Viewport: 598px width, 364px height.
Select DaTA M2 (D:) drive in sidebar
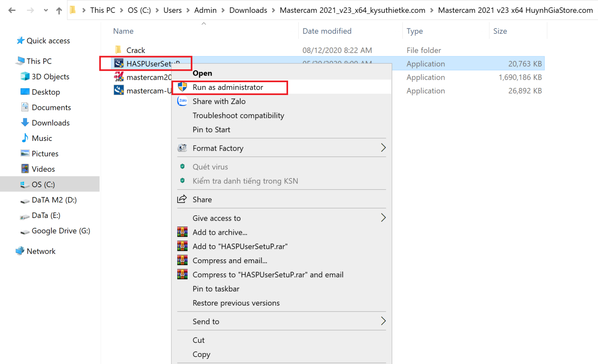click(54, 200)
